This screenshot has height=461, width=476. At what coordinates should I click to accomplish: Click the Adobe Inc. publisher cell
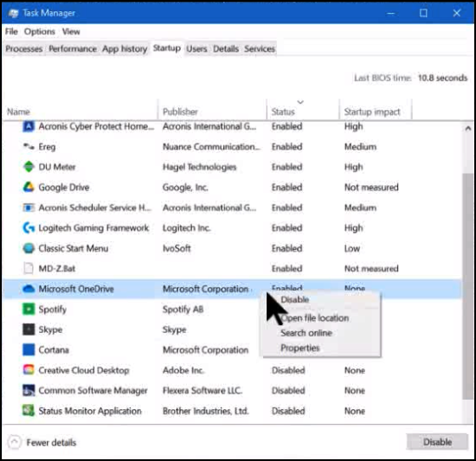(183, 370)
